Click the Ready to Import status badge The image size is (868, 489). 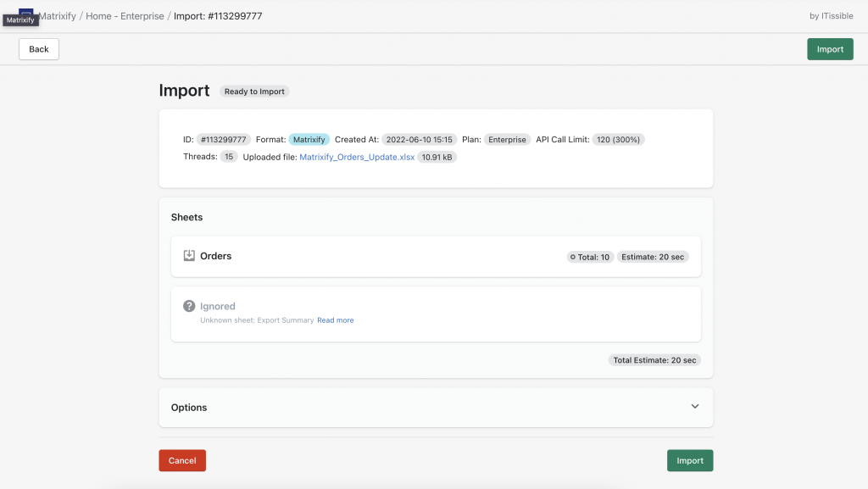point(254,91)
